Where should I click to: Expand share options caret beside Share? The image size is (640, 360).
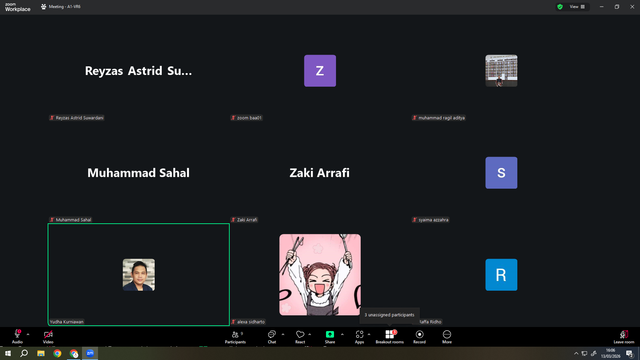click(342, 334)
